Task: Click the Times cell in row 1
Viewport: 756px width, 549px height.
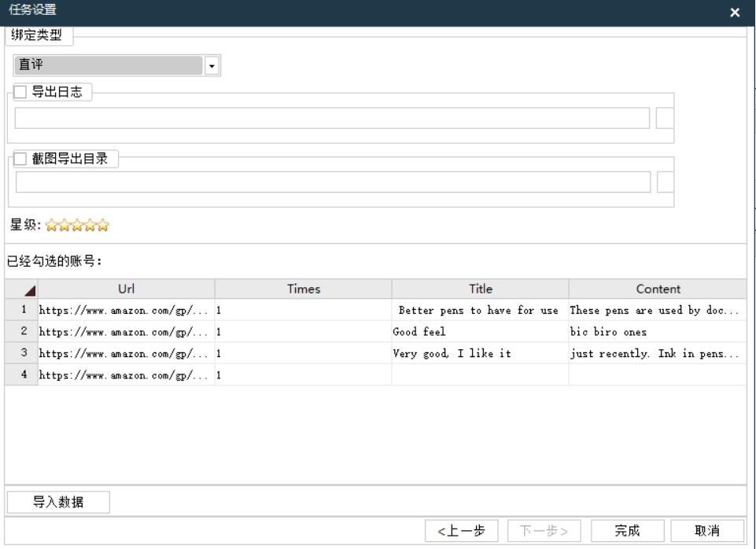Action: coord(304,310)
